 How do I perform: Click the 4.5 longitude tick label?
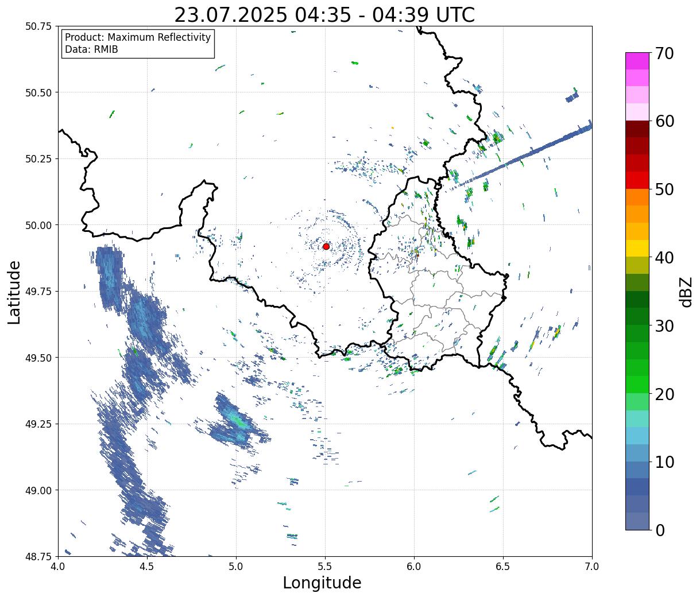tap(147, 567)
